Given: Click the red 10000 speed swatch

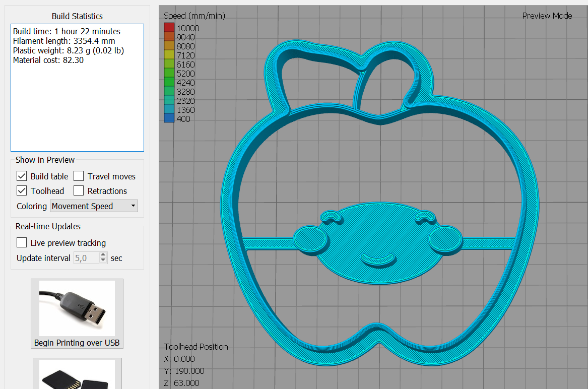Looking at the screenshot, I should [169, 28].
